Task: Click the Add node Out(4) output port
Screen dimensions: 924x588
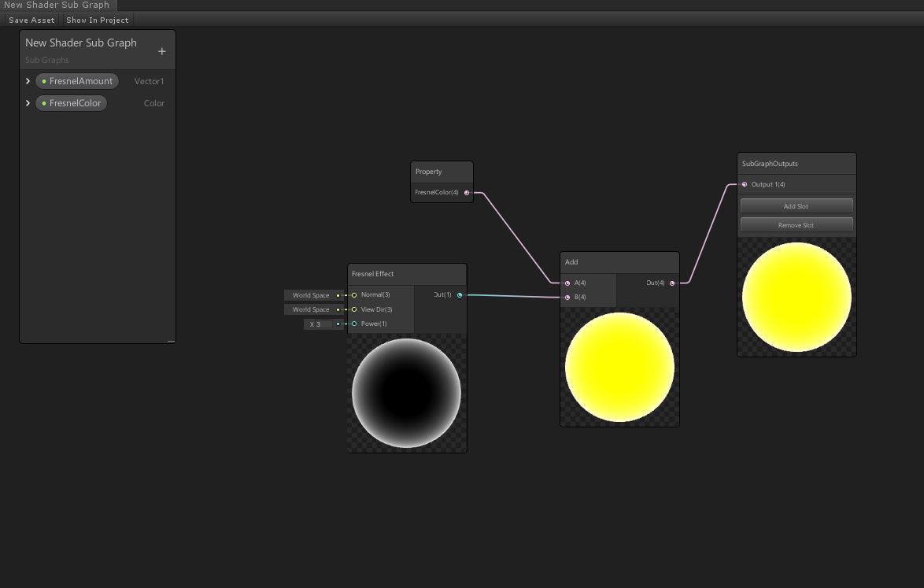Action: click(x=672, y=283)
